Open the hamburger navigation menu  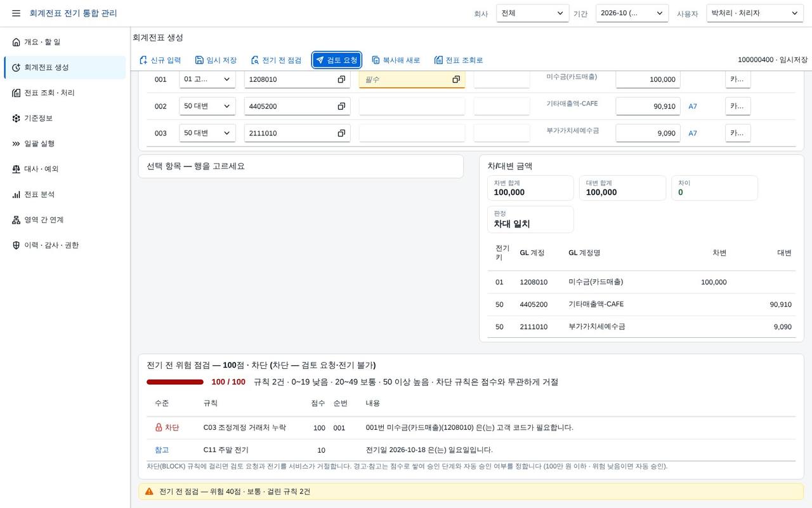[16, 13]
